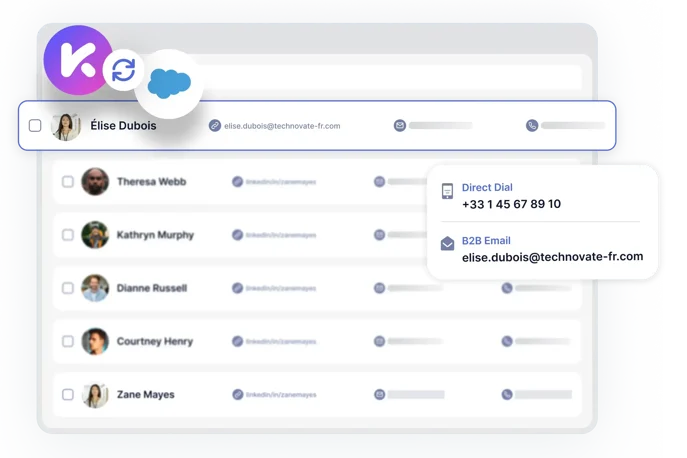Open Theresa Webb LinkedIn link
Image resolution: width=687 pixels, height=458 pixels.
(281, 182)
